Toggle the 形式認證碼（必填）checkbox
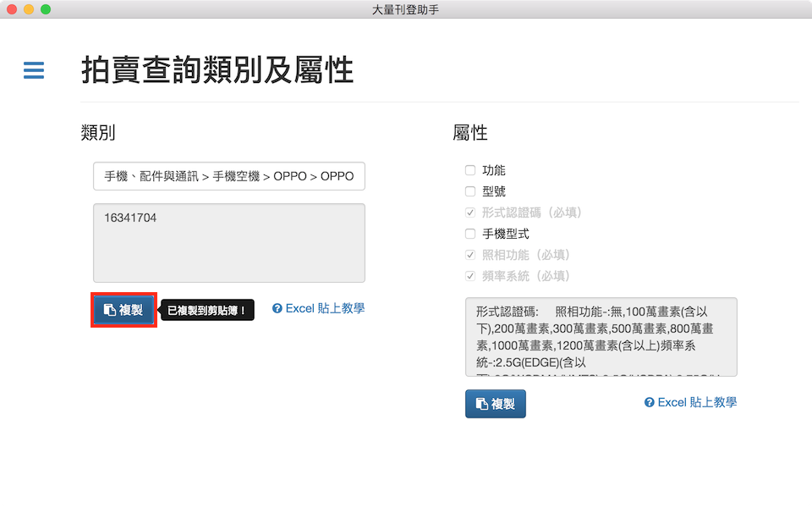Screen dimensions: 812x508 tap(470, 213)
